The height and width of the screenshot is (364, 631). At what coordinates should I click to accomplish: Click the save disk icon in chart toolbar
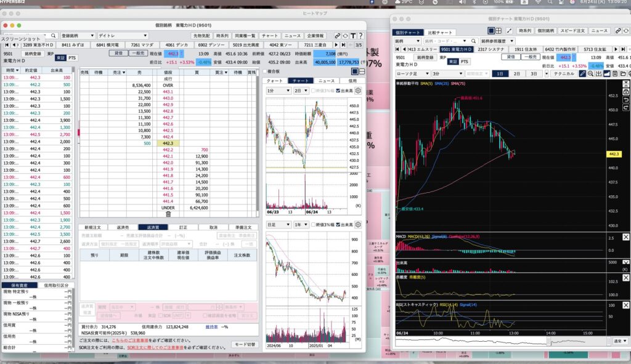(x=615, y=74)
